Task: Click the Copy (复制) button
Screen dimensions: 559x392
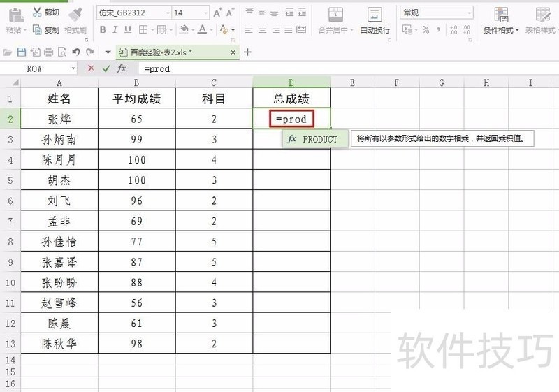Action: point(45,30)
